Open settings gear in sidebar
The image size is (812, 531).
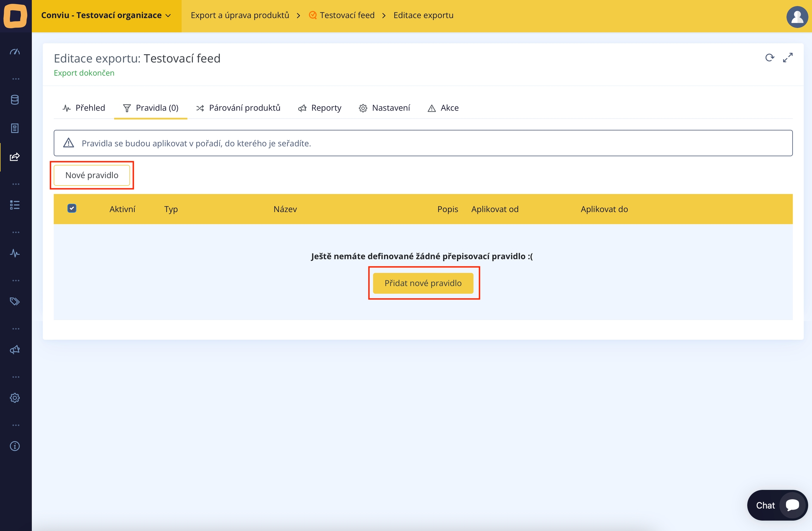[15, 398]
